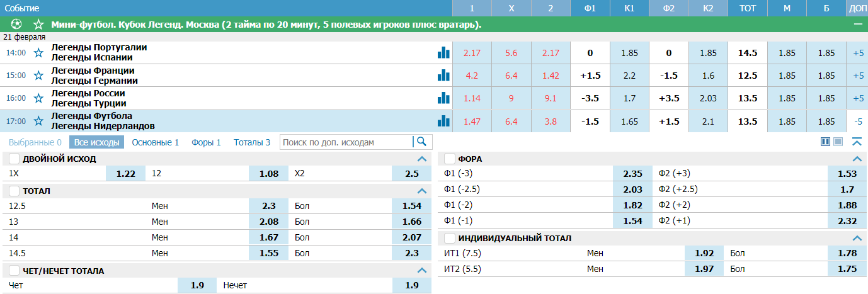
Task: Pick ИТ2 (5.5) over at 1.75
Action: click(848, 269)
